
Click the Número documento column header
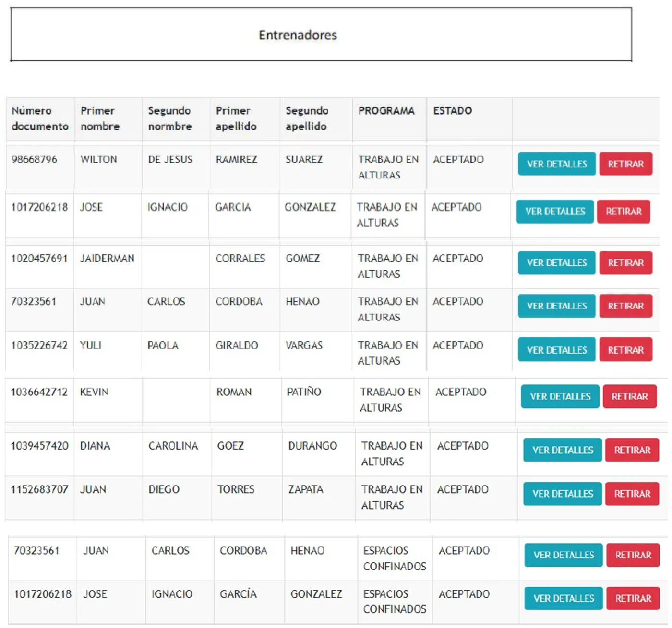point(40,118)
